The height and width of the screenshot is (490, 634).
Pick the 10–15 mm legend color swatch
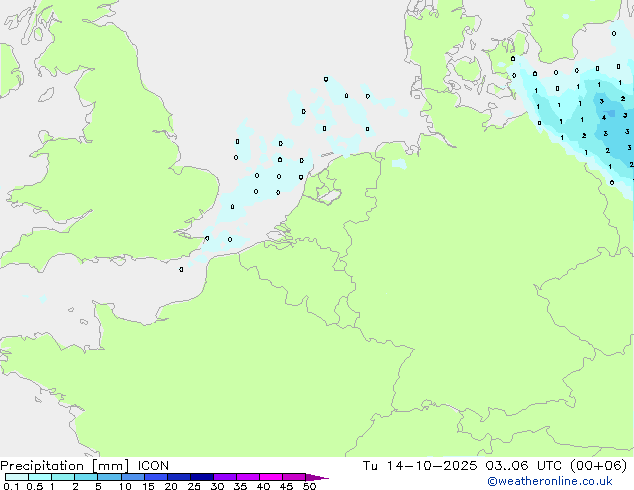pyautogui.click(x=132, y=477)
